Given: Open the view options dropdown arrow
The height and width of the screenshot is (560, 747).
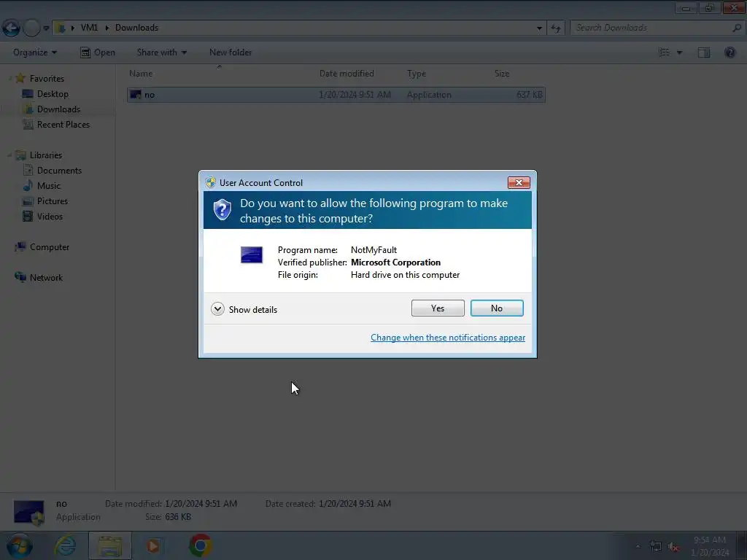Looking at the screenshot, I should tap(679, 52).
